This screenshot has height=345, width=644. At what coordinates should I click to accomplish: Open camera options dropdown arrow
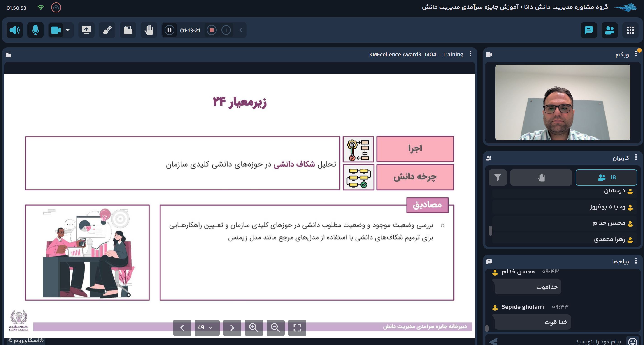point(68,30)
